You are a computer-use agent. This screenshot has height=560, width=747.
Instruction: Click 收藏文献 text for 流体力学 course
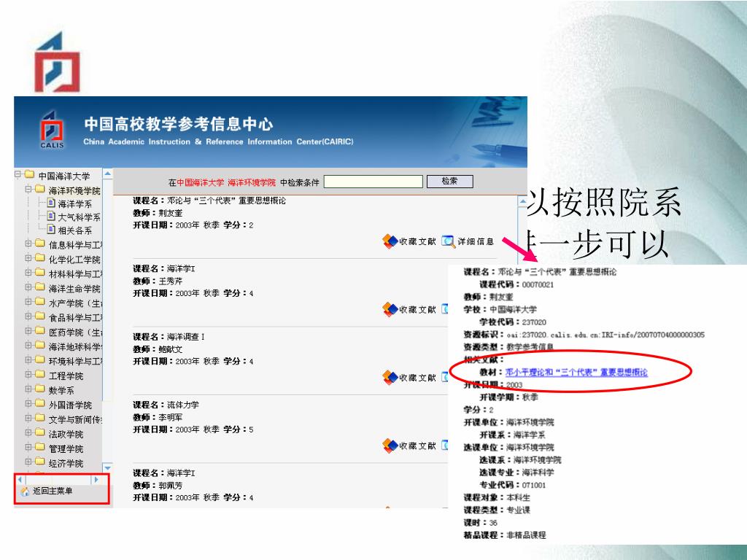[x=417, y=446]
